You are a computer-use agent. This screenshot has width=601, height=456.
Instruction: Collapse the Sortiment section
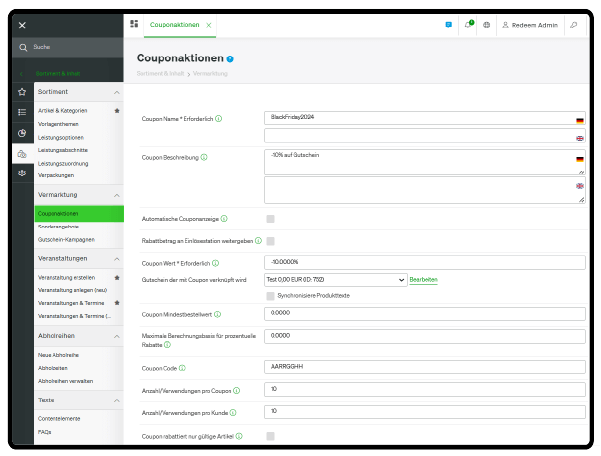pyautogui.click(x=116, y=92)
